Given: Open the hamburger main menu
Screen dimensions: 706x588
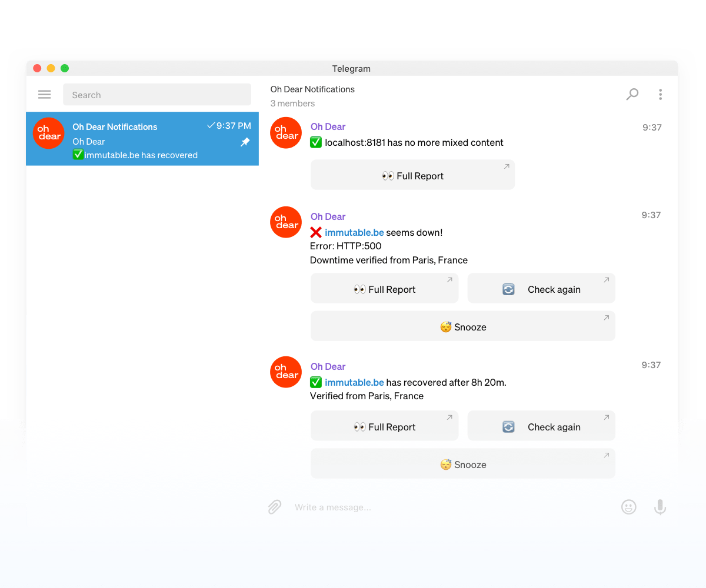Looking at the screenshot, I should pyautogui.click(x=44, y=95).
